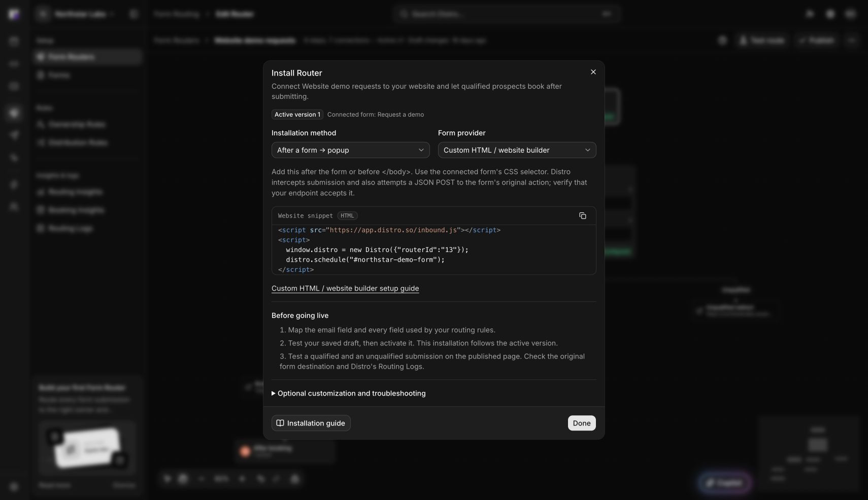Click the HTML tag on snippet header
Viewport: 868px width, 500px height.
[x=347, y=216]
